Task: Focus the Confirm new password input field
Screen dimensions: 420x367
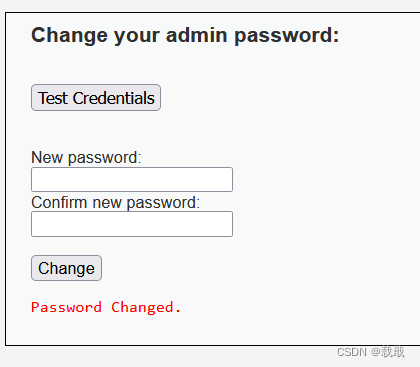Action: 132,224
